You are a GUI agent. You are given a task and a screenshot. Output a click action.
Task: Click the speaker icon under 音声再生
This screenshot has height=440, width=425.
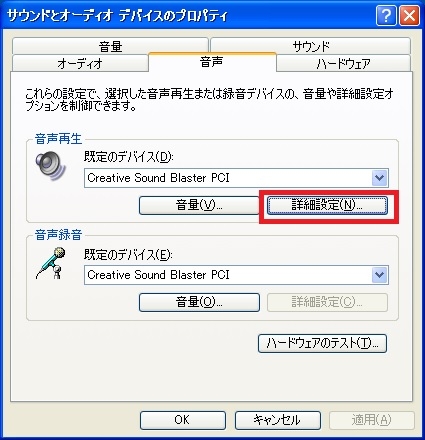(51, 165)
